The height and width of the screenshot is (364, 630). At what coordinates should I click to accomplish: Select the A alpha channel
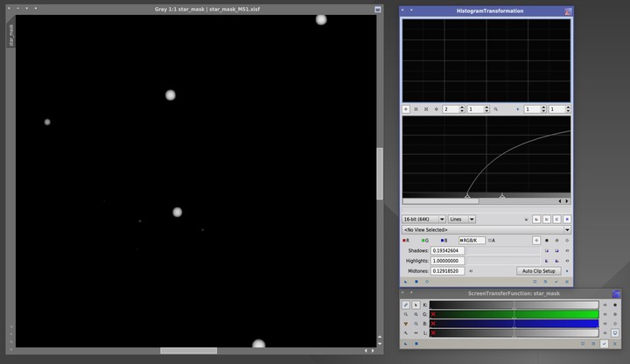point(492,241)
